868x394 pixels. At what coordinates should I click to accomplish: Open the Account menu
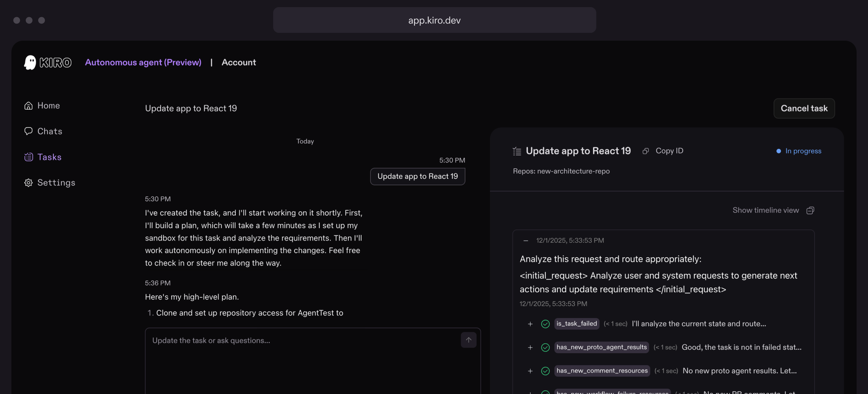239,62
